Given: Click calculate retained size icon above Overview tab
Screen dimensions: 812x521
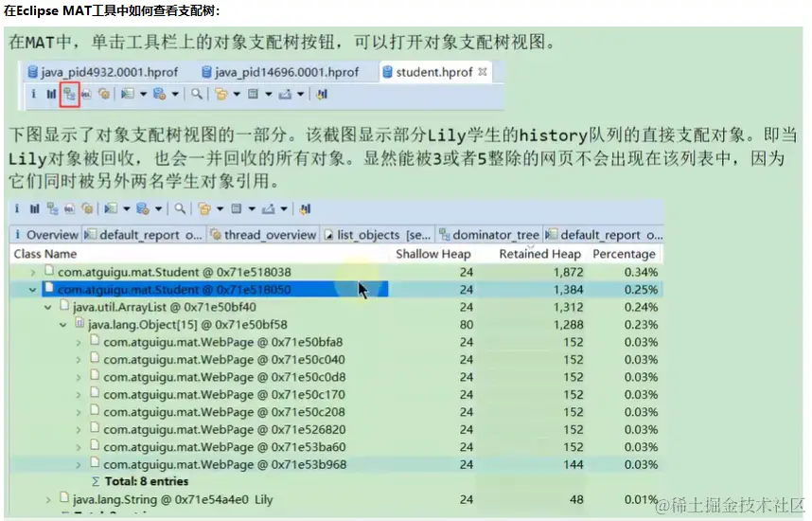Looking at the screenshot, I should [237, 209].
